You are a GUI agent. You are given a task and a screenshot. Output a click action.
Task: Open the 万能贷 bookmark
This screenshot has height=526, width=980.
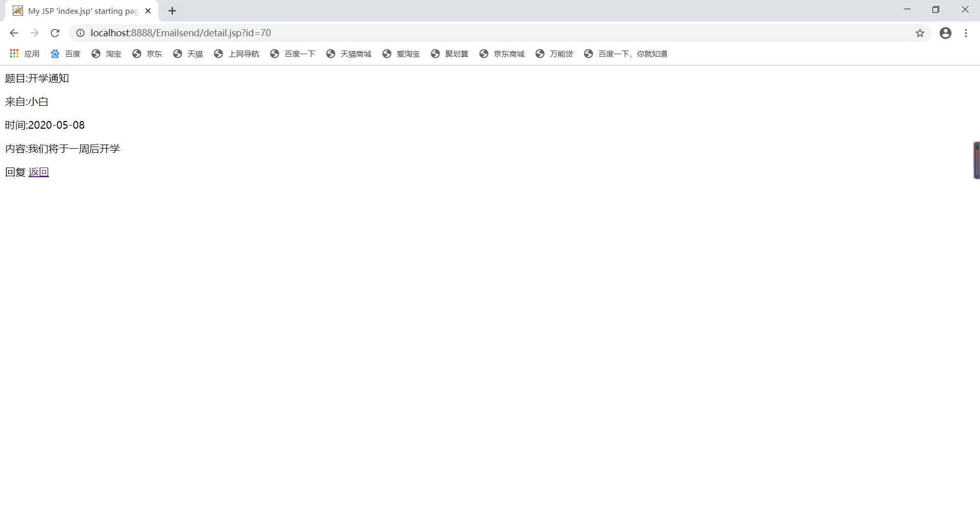(x=554, y=54)
